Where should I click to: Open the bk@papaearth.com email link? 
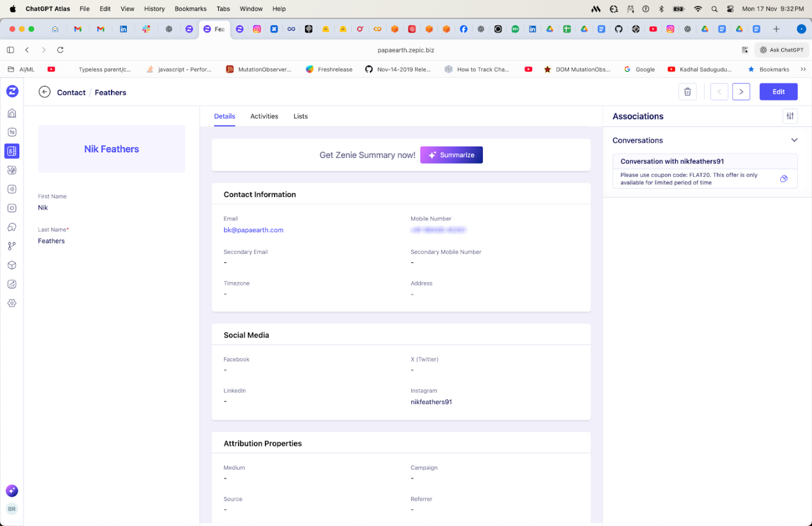[253, 230]
